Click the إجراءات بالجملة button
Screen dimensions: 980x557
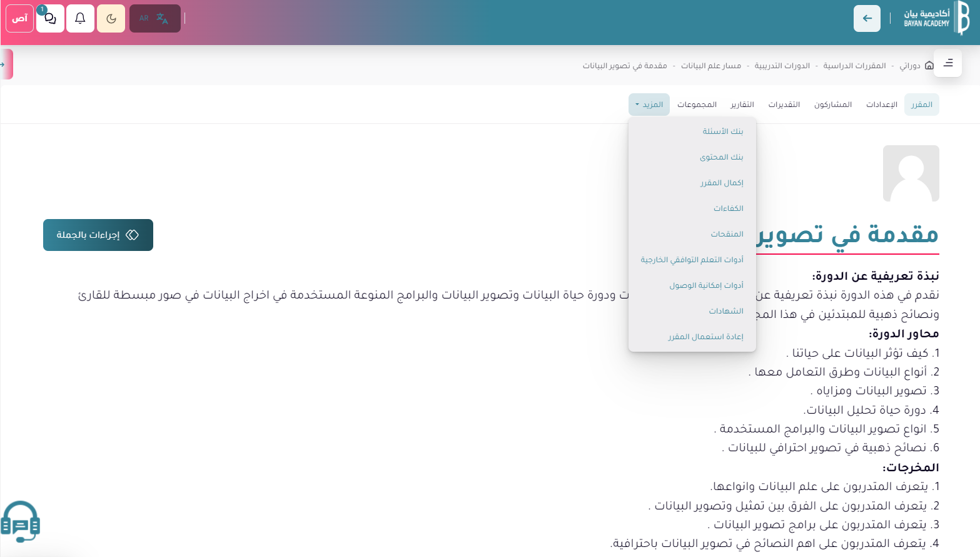pyautogui.click(x=98, y=235)
